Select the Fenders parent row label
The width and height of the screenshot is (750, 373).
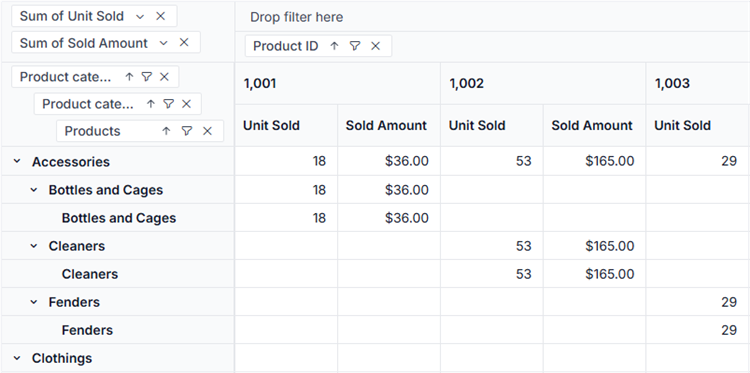point(74,302)
